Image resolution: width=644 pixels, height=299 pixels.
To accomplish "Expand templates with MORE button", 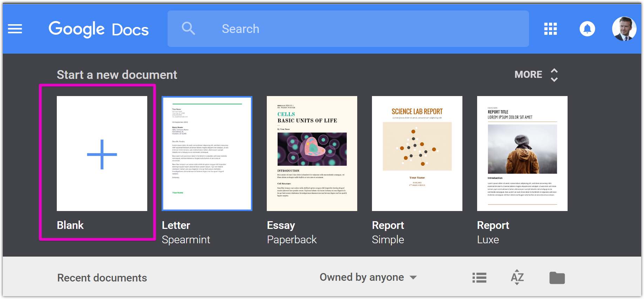I will coord(536,75).
